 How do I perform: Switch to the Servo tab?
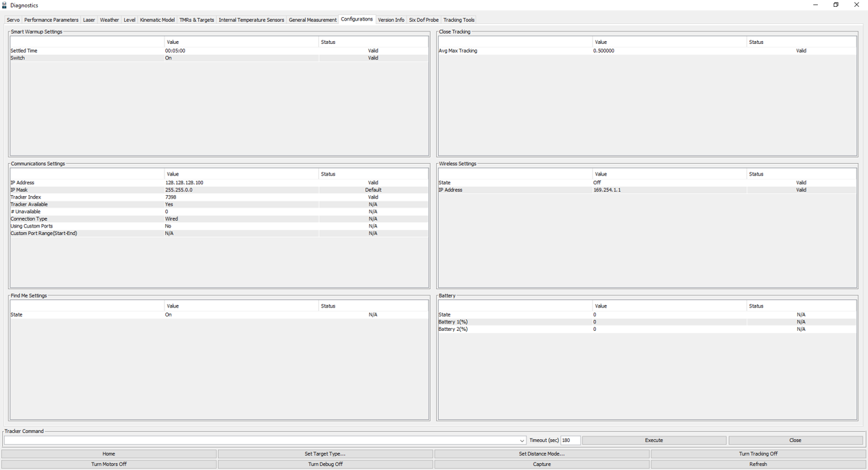tap(13, 20)
